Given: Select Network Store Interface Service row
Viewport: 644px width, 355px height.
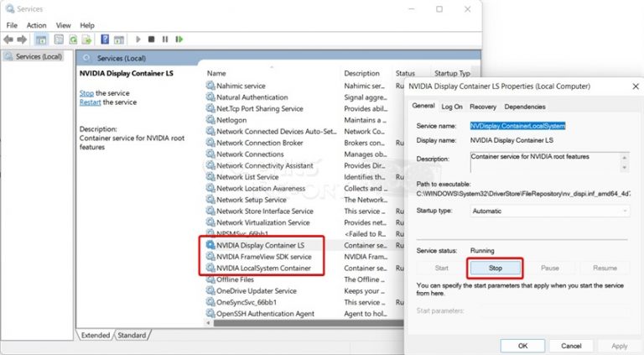Looking at the screenshot, I should pyautogui.click(x=265, y=211).
